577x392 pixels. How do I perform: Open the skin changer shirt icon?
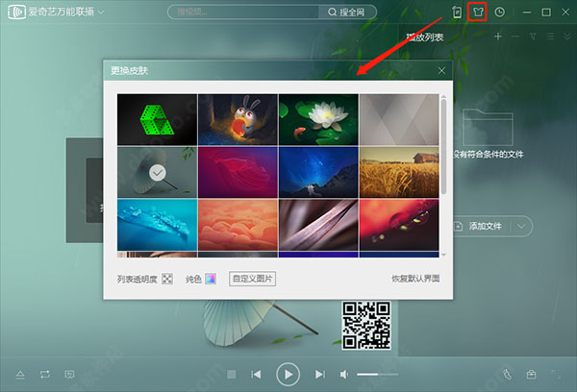coord(477,12)
